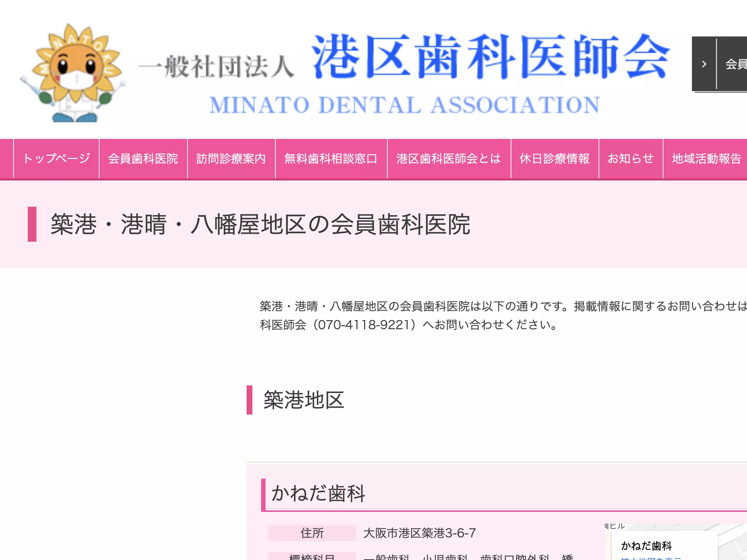This screenshot has width=747, height=560.
Task: Click the かねだ歯科 label on the map
Action: click(646, 546)
